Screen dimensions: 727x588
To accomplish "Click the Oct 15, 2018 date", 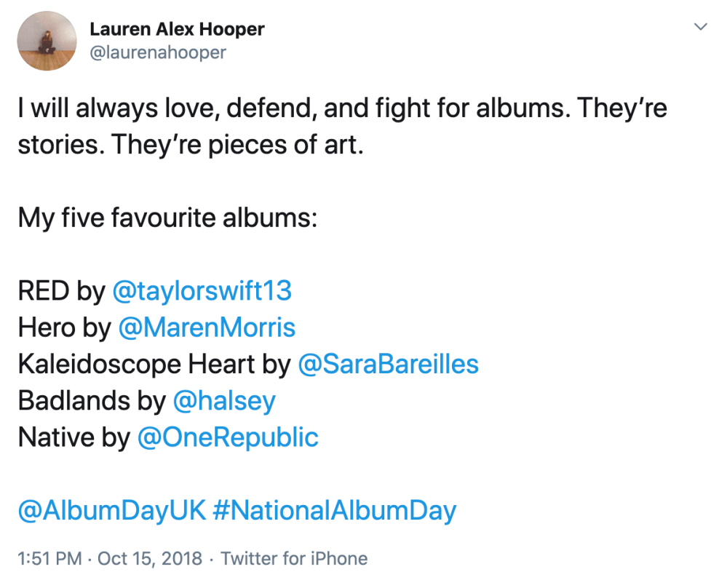I will pos(150,559).
